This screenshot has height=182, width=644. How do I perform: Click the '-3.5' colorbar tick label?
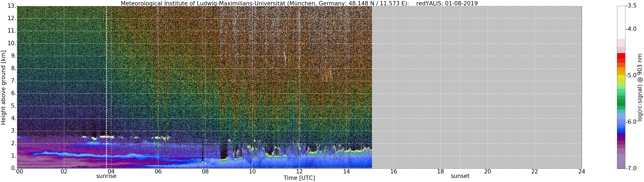[631, 6]
